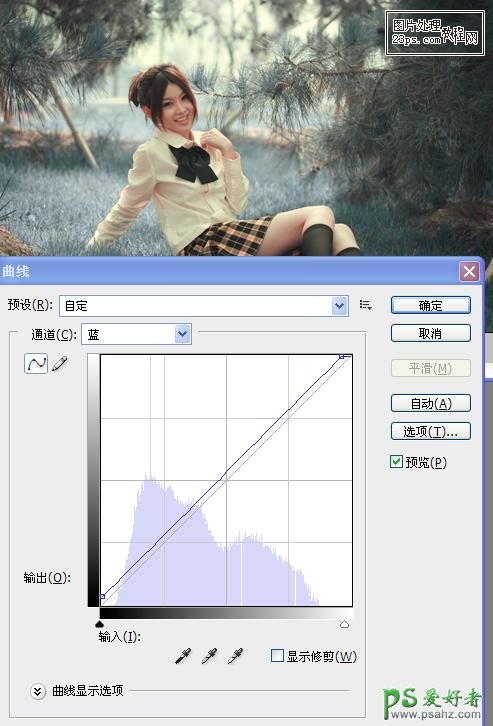Open the preset options menu icon
Screen dimensions: 493x726
tap(366, 305)
